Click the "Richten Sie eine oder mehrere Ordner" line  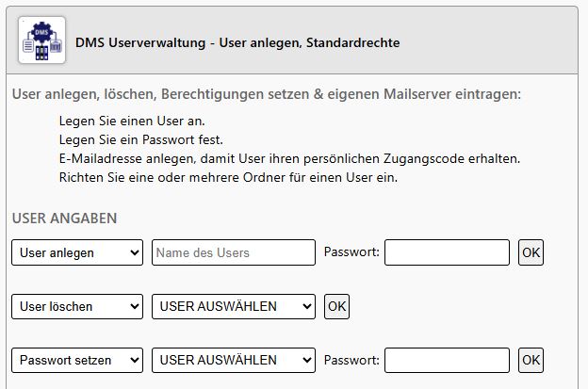tap(228, 176)
